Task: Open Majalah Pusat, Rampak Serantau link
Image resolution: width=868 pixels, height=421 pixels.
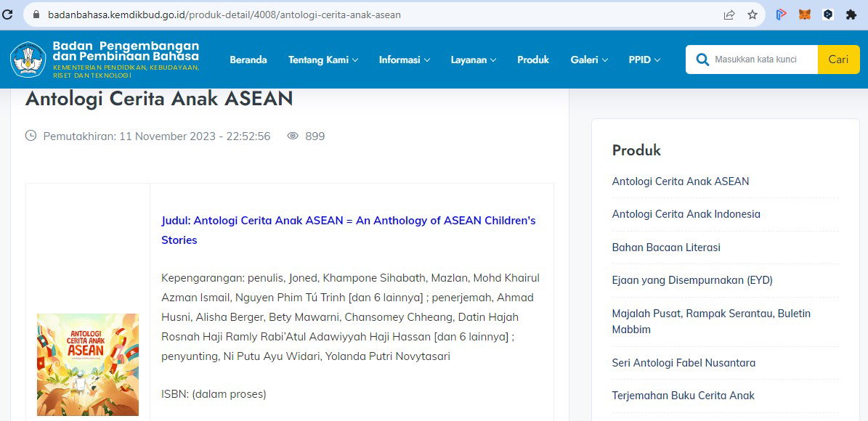Action: 711,322
